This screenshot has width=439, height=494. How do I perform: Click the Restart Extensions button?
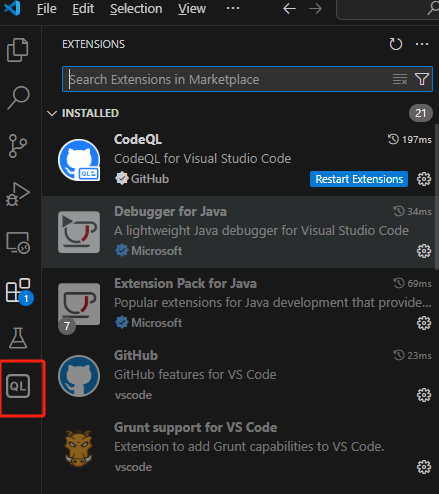point(359,179)
